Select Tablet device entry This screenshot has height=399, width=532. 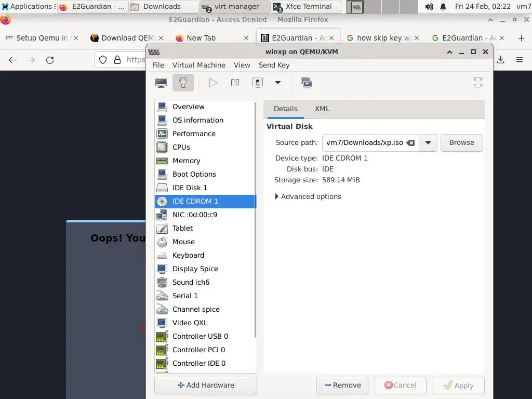[x=205, y=229]
